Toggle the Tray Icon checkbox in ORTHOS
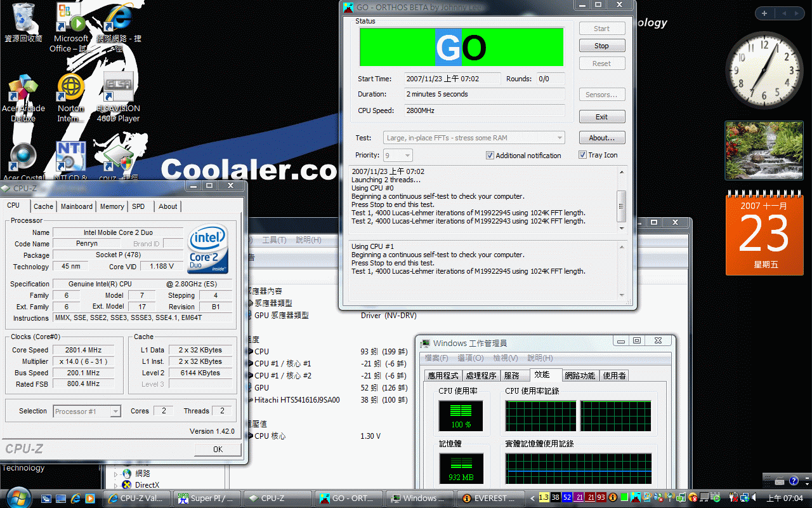Image resolution: width=812 pixels, height=508 pixels. coord(582,154)
